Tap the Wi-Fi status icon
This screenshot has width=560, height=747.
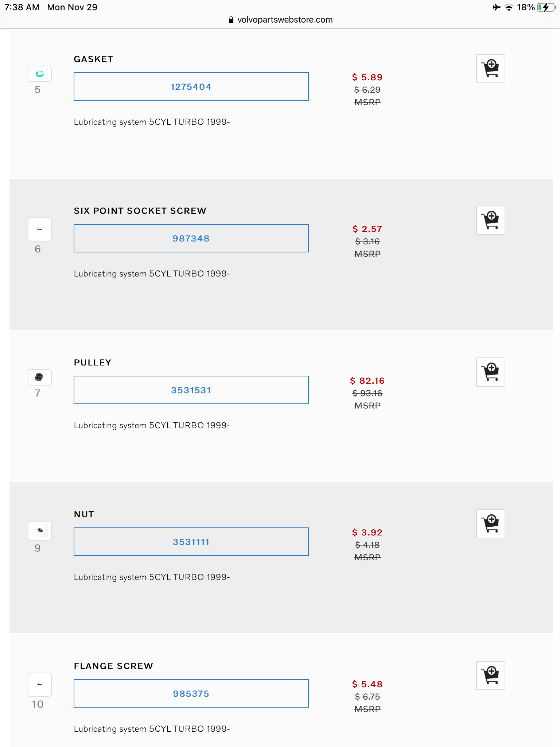[509, 7]
